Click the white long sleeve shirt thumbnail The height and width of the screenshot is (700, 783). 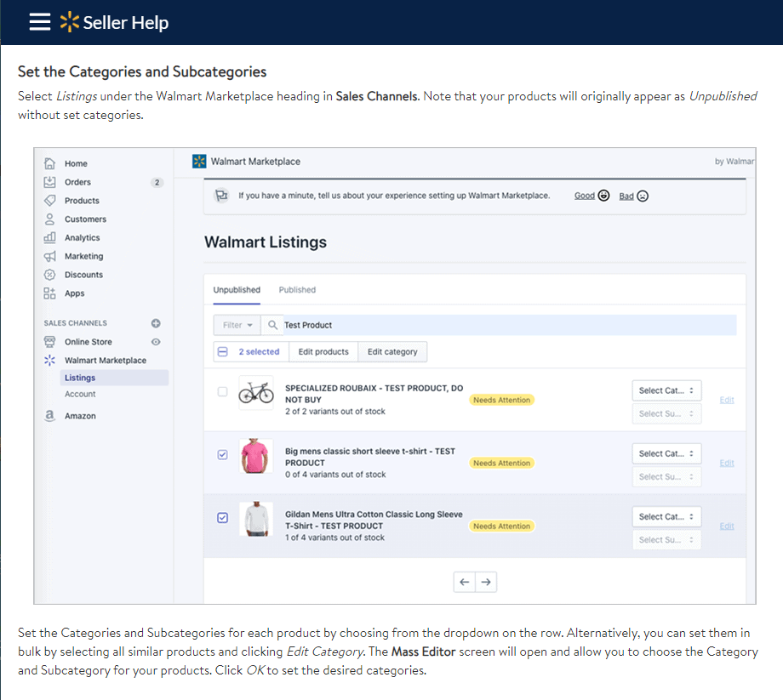point(256,519)
